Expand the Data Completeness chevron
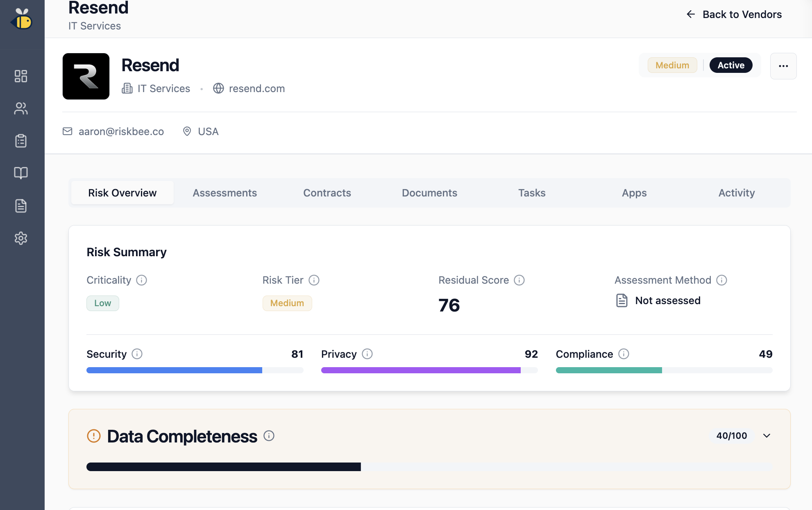This screenshot has height=510, width=812. 767,436
